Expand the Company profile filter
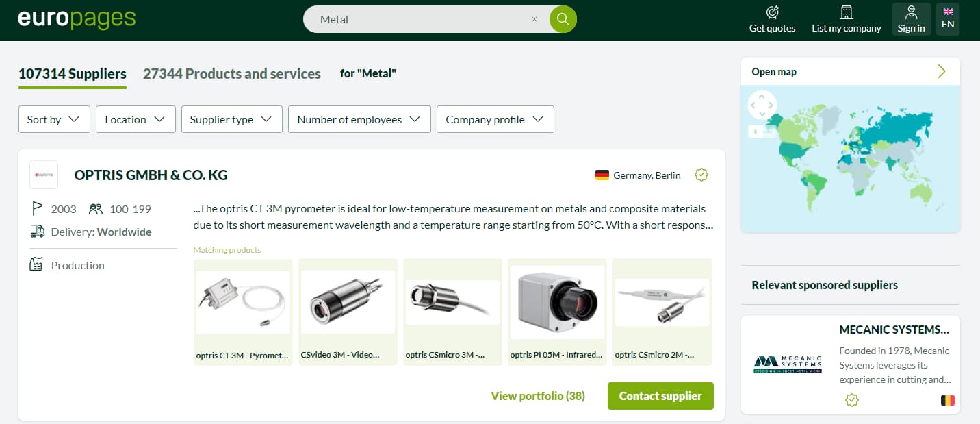The image size is (980, 424). [495, 119]
